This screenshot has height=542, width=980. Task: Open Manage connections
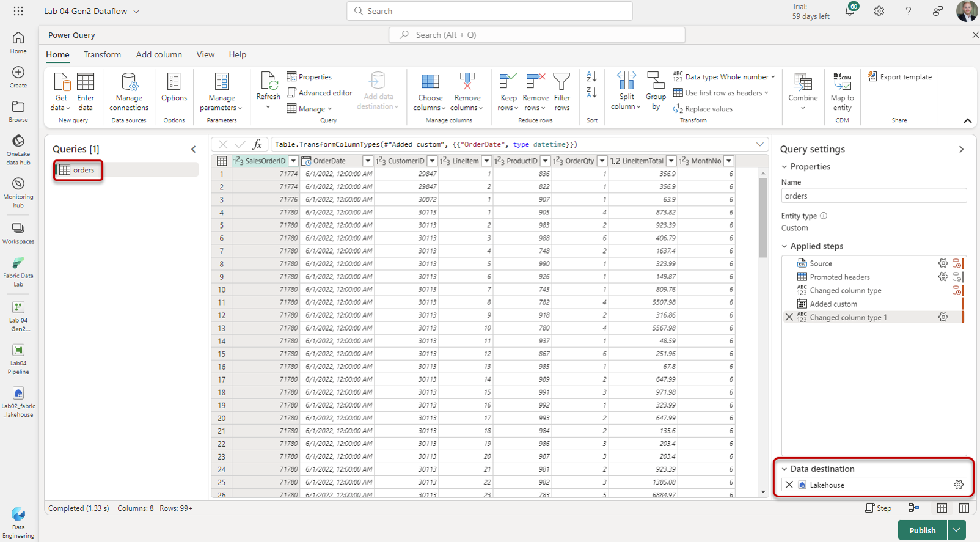coord(129,92)
